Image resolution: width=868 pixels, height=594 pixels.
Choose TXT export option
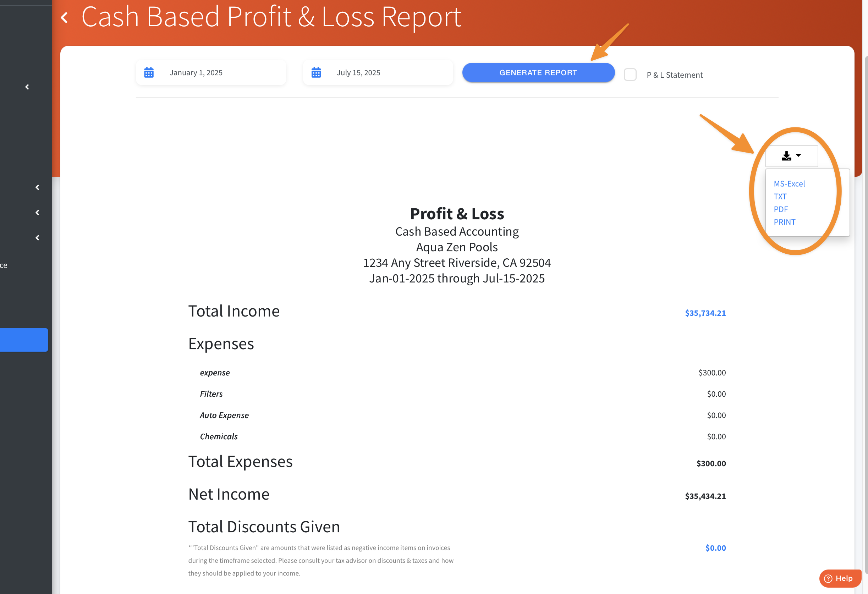[780, 196]
